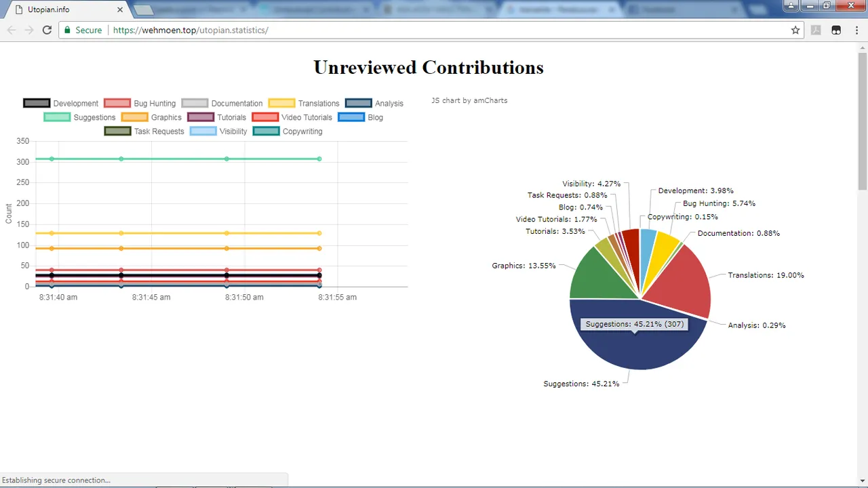Click the Bug Hunting: 5.74% label
The image size is (868, 488).
[719, 203]
